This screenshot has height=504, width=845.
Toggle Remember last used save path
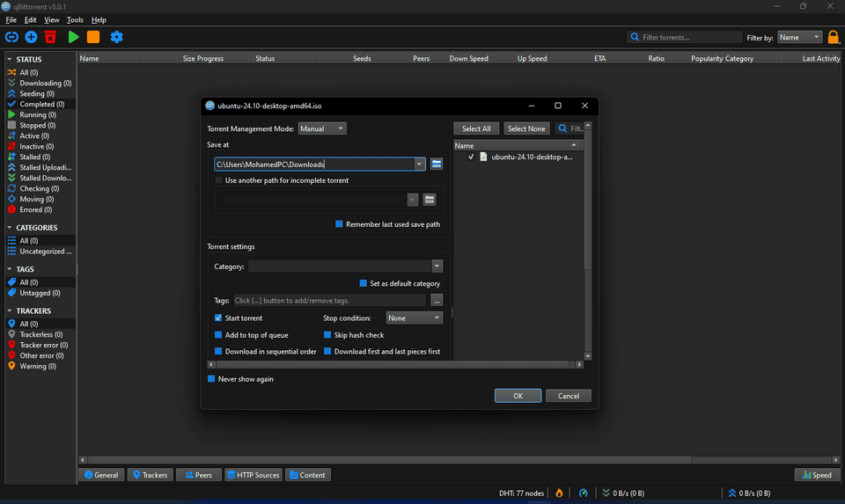click(x=339, y=224)
